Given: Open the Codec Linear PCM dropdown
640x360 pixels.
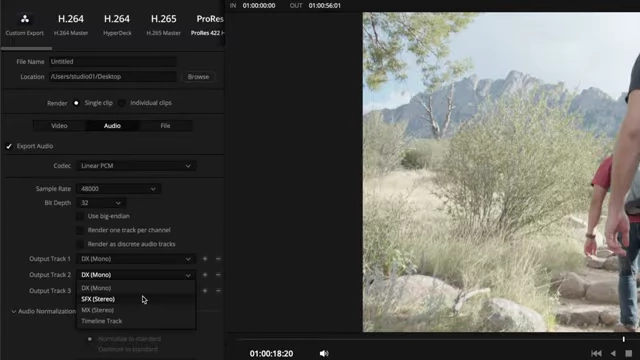Looking at the screenshot, I should (136, 166).
